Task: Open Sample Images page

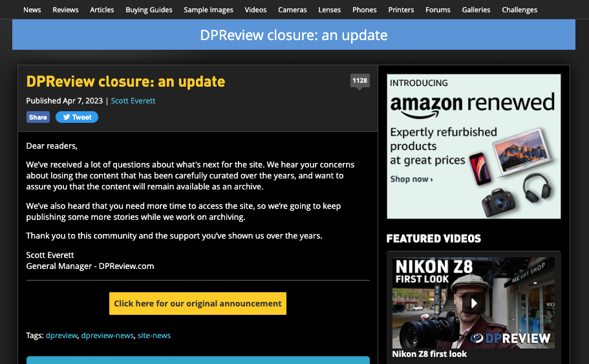Action: tap(208, 10)
